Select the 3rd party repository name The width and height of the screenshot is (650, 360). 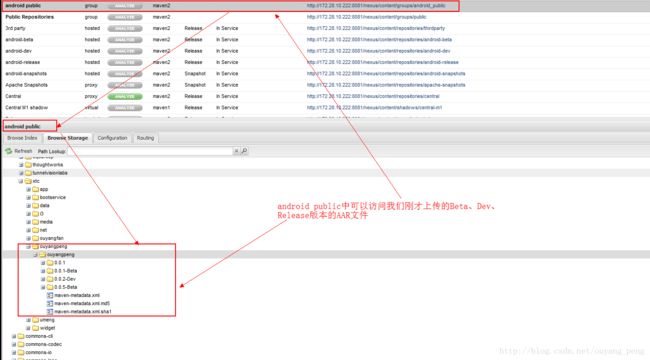tap(15, 28)
